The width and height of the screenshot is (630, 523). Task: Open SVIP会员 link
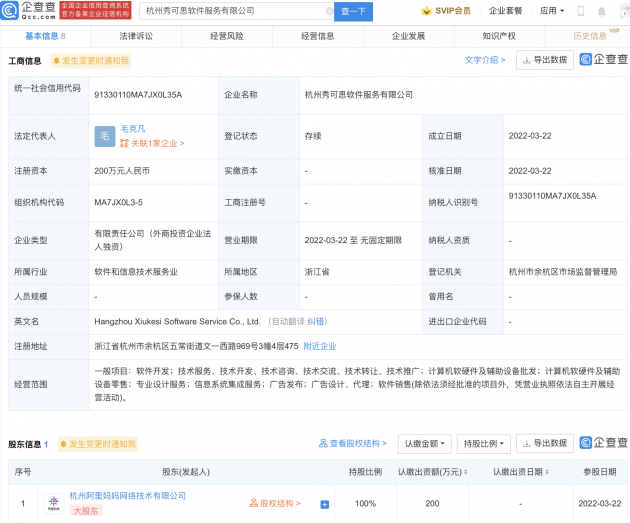pyautogui.click(x=453, y=11)
